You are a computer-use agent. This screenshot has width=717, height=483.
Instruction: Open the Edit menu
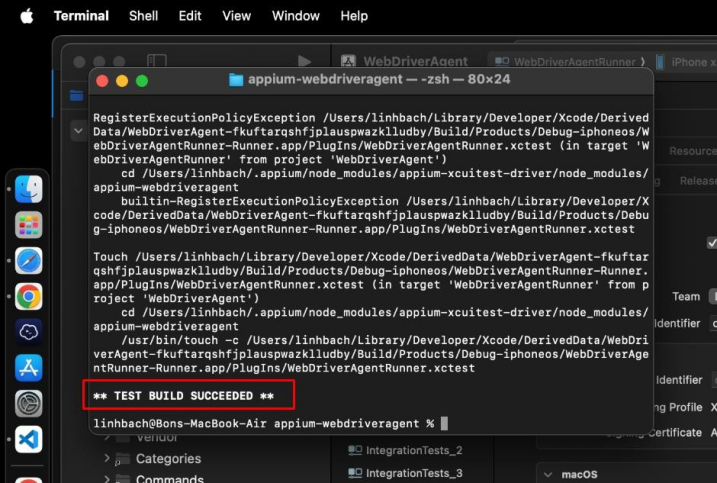[x=190, y=16]
